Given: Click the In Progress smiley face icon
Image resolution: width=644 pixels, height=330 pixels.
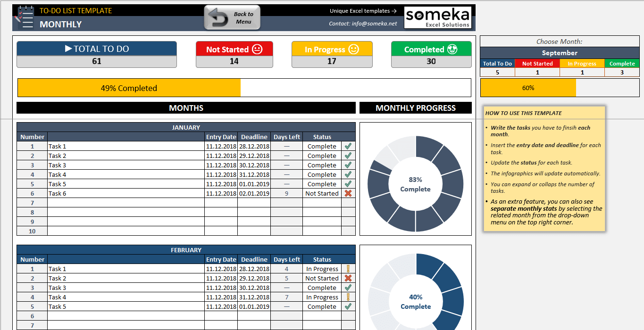Looking at the screenshot, I should [x=354, y=49].
